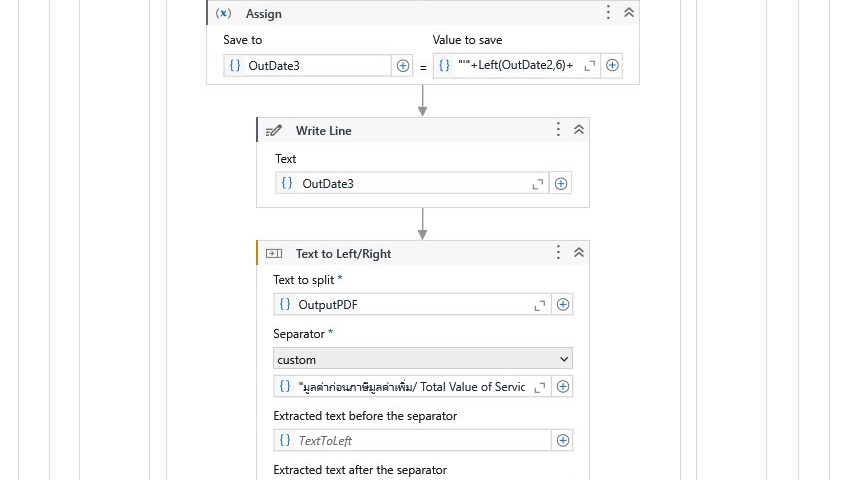Expand the Value to save expression editor
854x480 pixels.
(x=589, y=66)
